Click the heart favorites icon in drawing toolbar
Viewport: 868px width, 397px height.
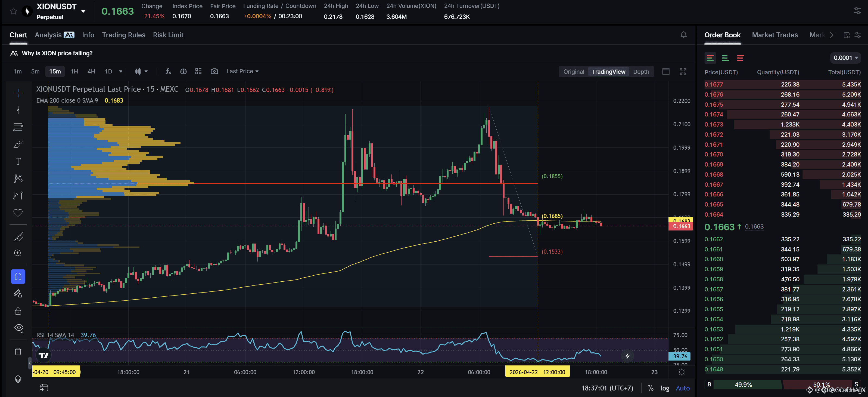pyautogui.click(x=18, y=213)
